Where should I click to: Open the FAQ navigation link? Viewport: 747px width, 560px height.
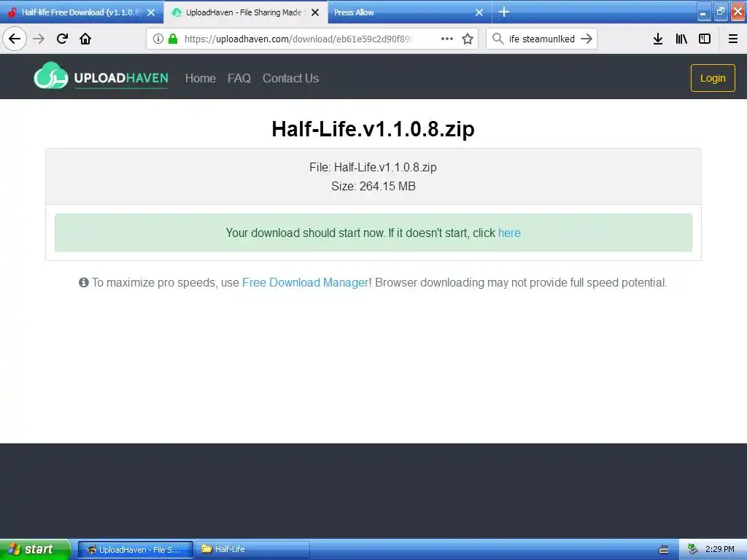[239, 78]
